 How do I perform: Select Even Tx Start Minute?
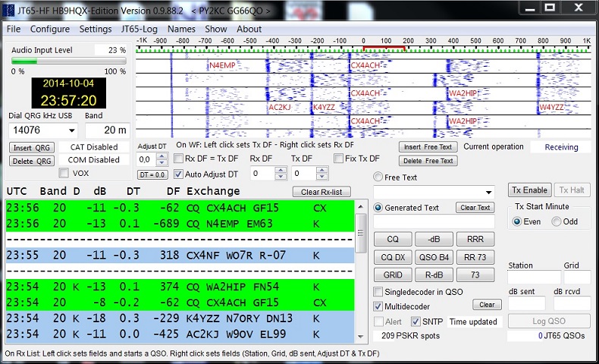click(516, 221)
